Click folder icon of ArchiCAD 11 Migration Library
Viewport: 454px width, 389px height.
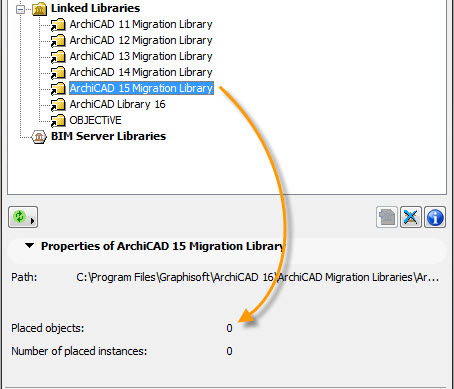[x=58, y=24]
